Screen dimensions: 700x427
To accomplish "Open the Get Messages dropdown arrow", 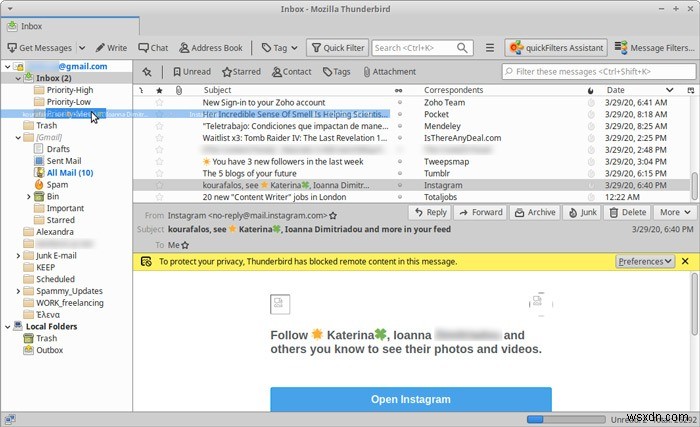I will (82, 48).
